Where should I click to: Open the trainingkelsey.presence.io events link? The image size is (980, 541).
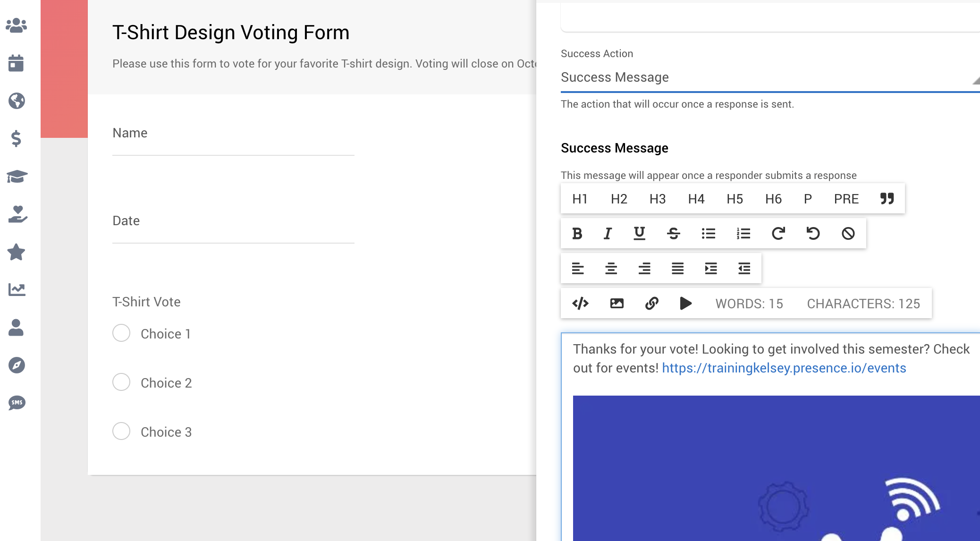[784, 368]
